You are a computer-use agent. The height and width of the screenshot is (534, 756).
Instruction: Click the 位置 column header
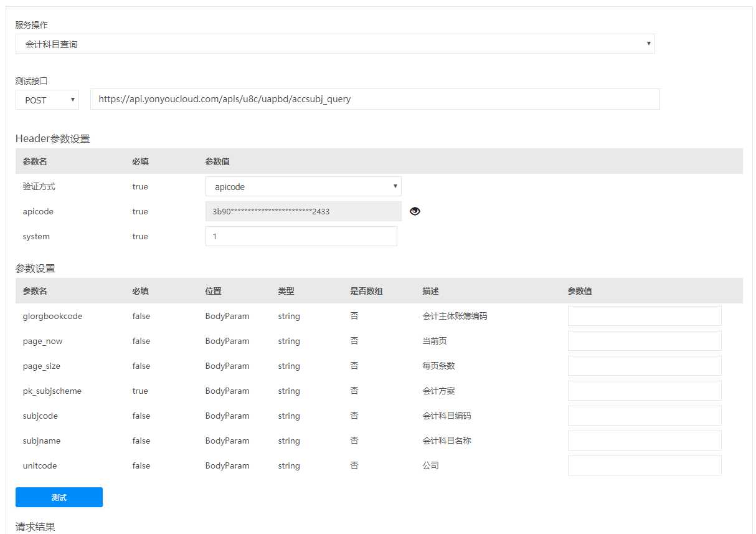213,291
